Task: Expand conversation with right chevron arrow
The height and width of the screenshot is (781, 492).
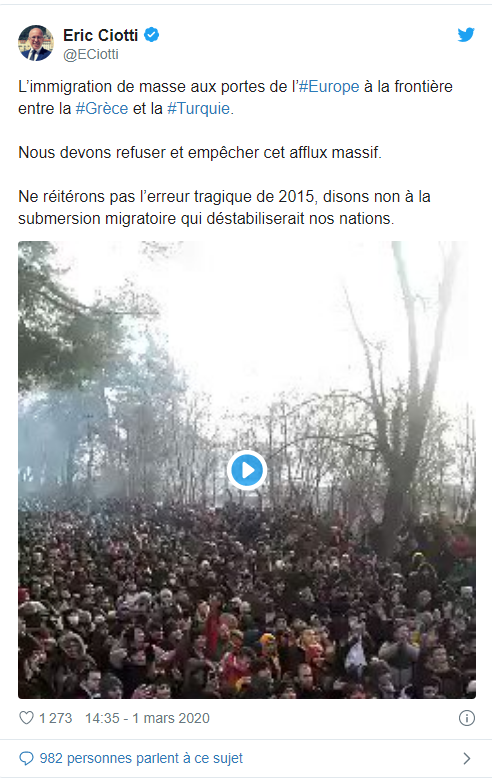Action: [x=467, y=759]
